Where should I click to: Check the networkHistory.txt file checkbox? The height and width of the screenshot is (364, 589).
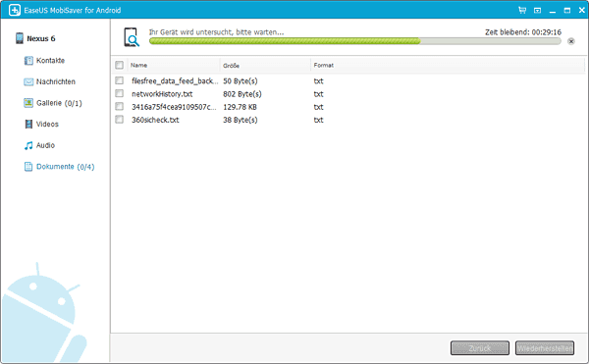119,93
